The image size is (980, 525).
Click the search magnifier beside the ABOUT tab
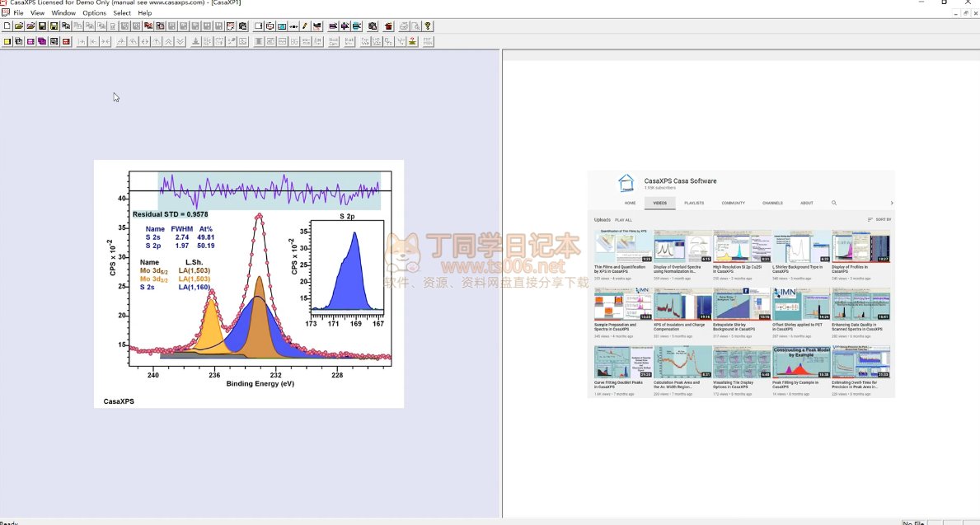click(834, 203)
